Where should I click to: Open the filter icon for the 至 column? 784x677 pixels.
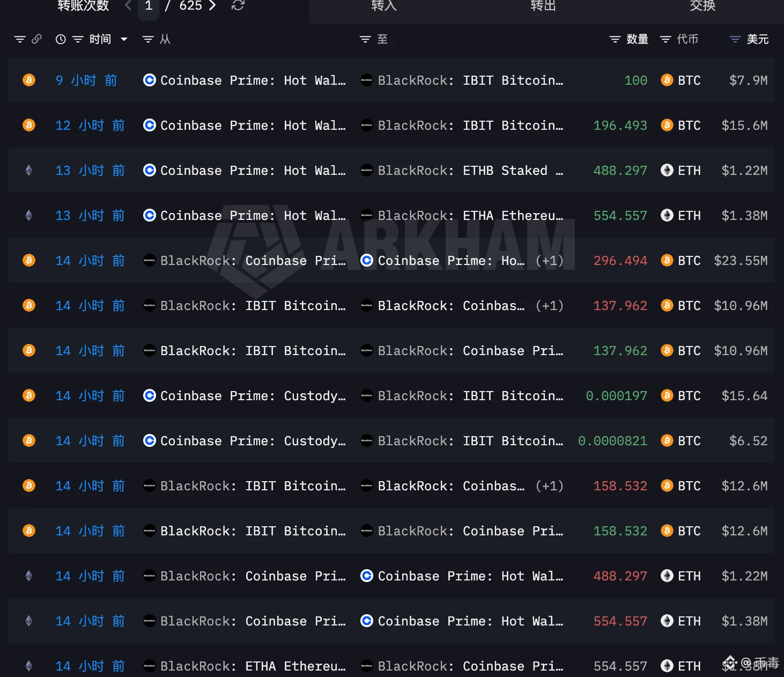[365, 39]
